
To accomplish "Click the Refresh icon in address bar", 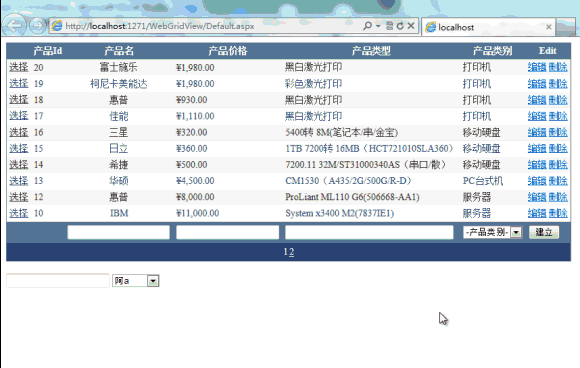I will (x=400, y=26).
